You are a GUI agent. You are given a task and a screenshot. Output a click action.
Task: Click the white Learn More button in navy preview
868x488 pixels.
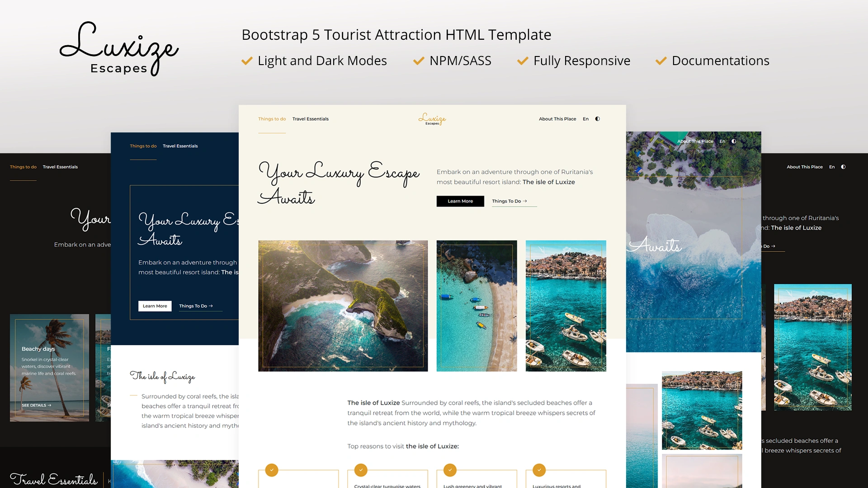[155, 306]
